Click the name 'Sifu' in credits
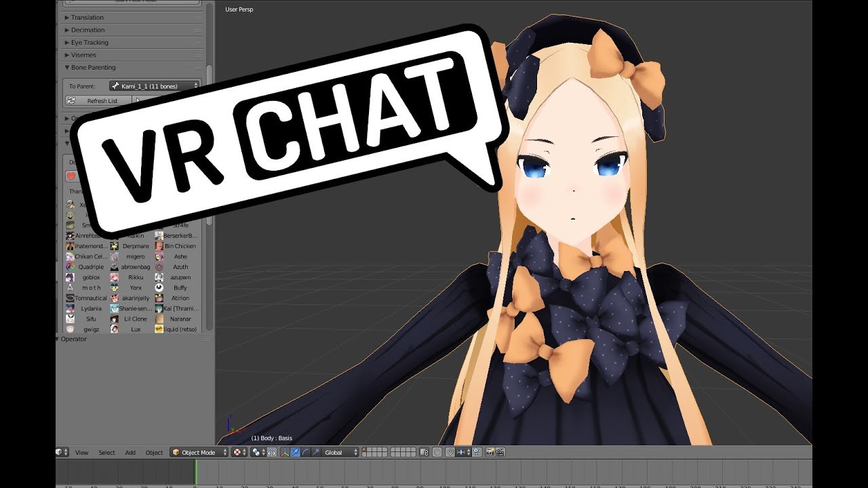The width and height of the screenshot is (868, 488). tap(91, 319)
